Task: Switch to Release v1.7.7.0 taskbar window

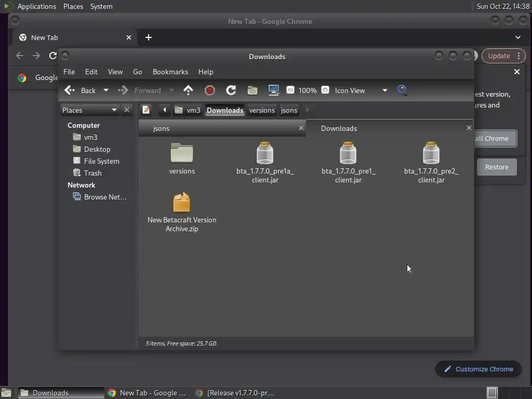Action: [x=235, y=393]
